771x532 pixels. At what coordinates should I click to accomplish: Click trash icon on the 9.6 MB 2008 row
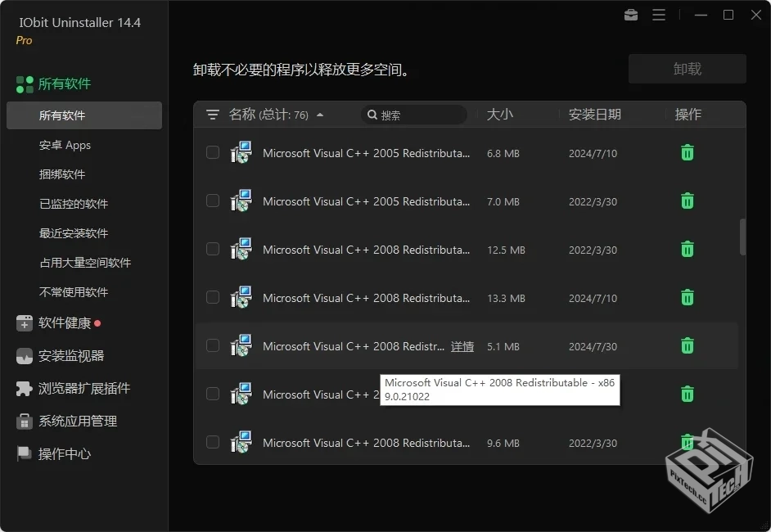tap(687, 442)
